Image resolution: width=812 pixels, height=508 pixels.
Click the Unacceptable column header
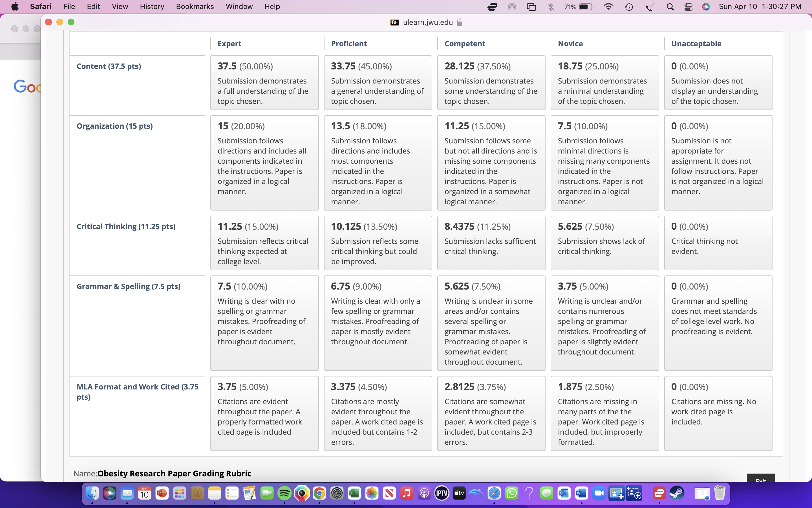696,44
